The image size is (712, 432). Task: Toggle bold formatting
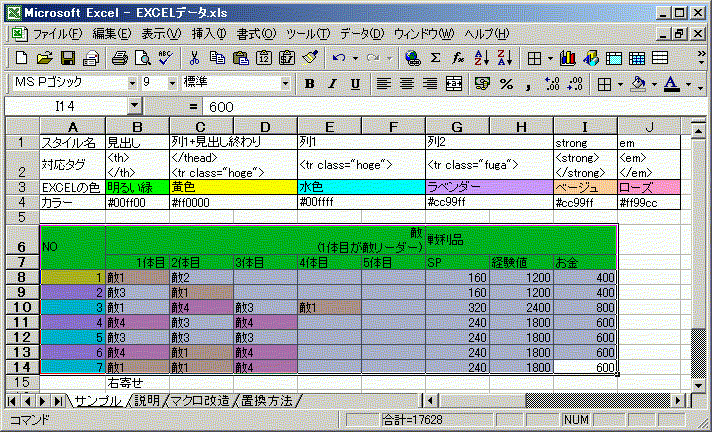(x=310, y=84)
